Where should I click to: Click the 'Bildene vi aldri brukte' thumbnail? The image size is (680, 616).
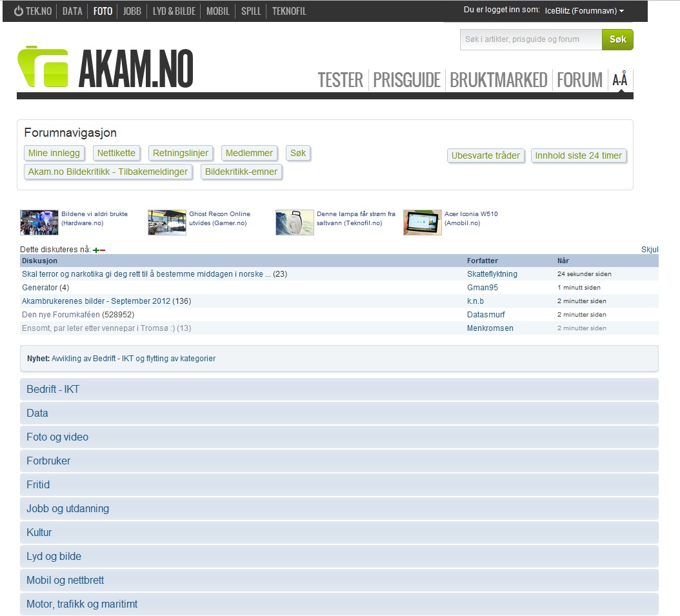(x=39, y=223)
